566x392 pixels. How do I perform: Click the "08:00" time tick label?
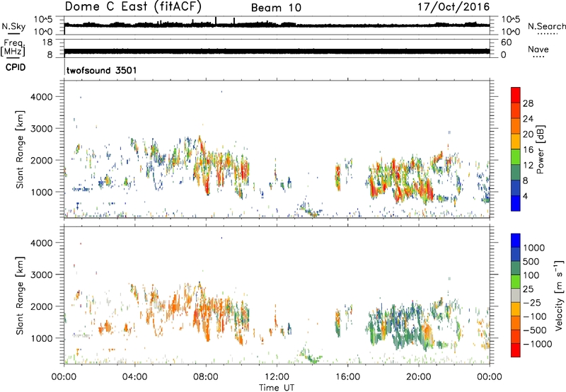(206, 377)
